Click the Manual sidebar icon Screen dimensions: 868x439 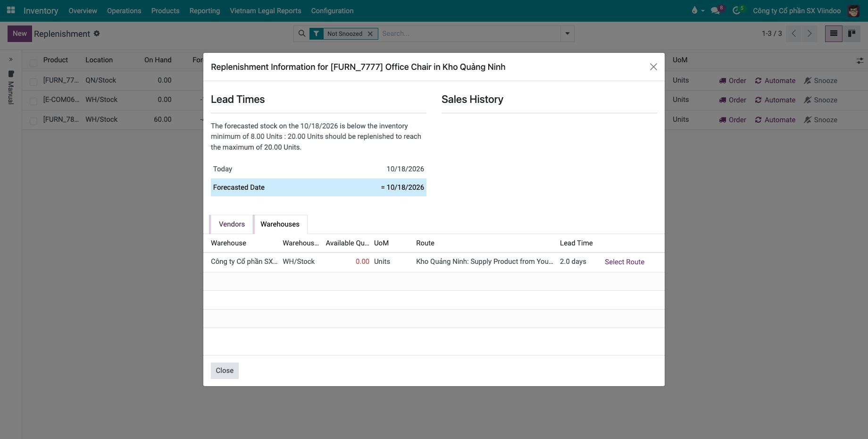click(11, 74)
